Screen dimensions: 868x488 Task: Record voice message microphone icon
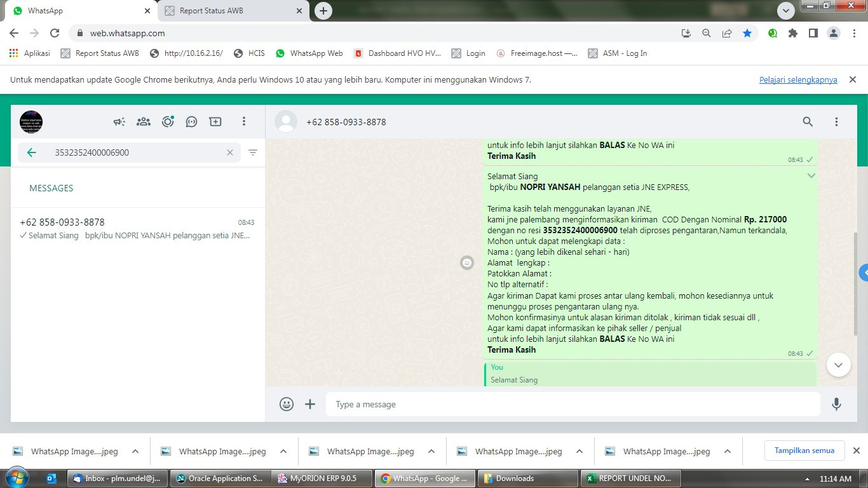coord(837,404)
